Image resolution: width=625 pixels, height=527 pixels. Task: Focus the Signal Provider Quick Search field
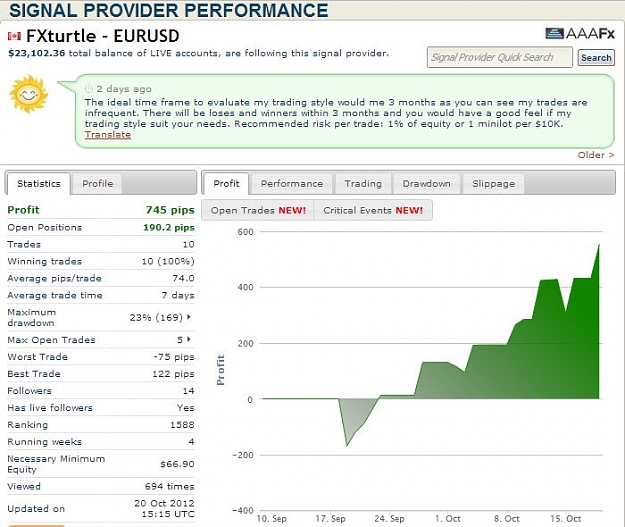pos(499,57)
